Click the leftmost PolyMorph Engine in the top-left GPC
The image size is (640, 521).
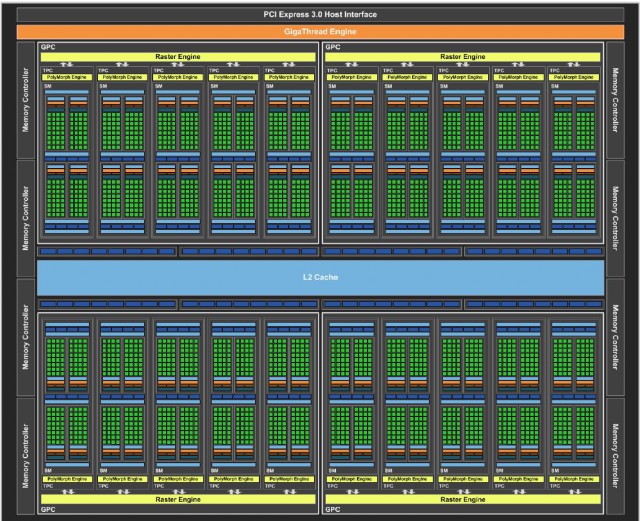click(x=67, y=77)
